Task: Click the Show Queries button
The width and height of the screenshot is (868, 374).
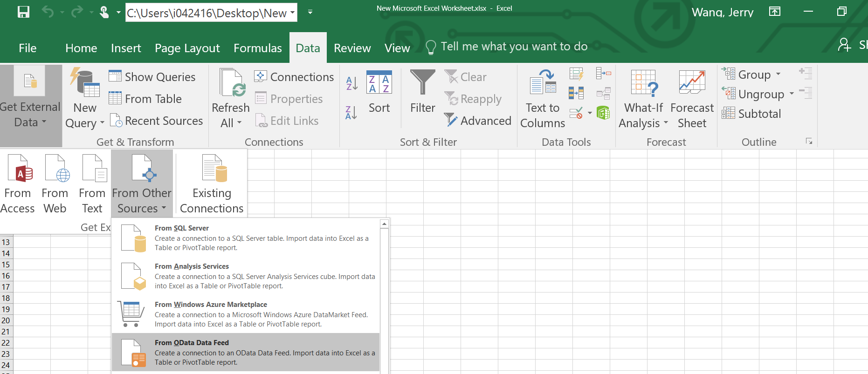Action: tap(152, 77)
